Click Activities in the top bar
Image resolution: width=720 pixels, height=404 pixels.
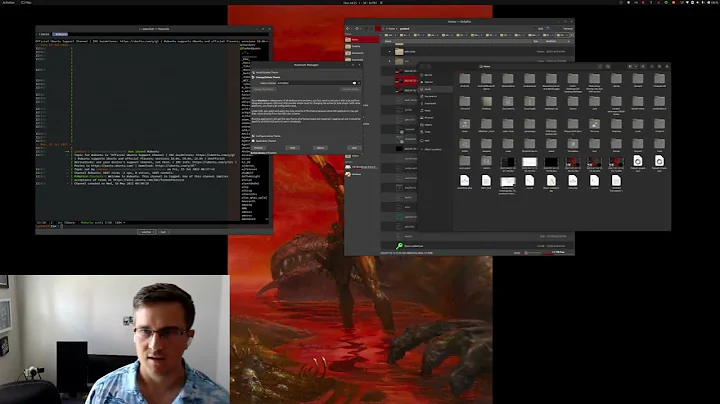coord(8,2)
